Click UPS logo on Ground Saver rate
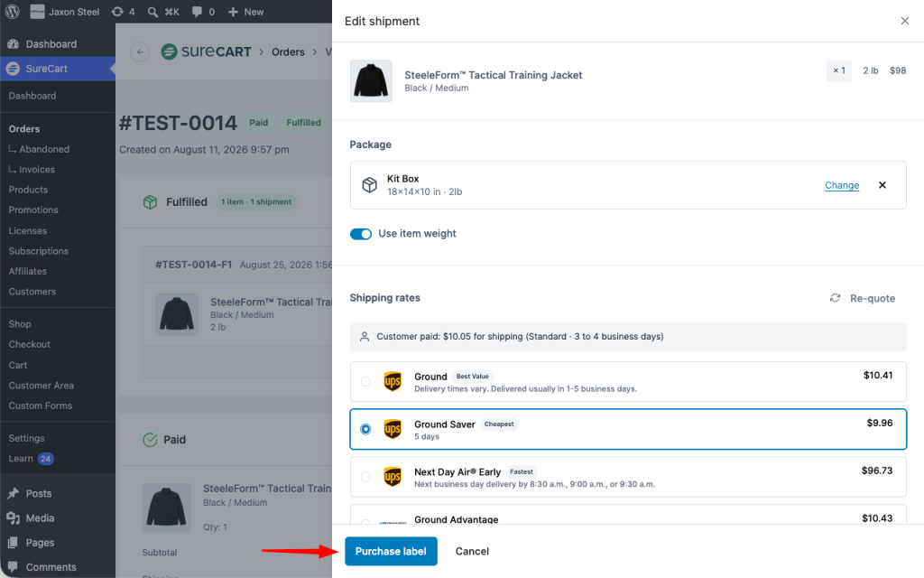 [393, 429]
